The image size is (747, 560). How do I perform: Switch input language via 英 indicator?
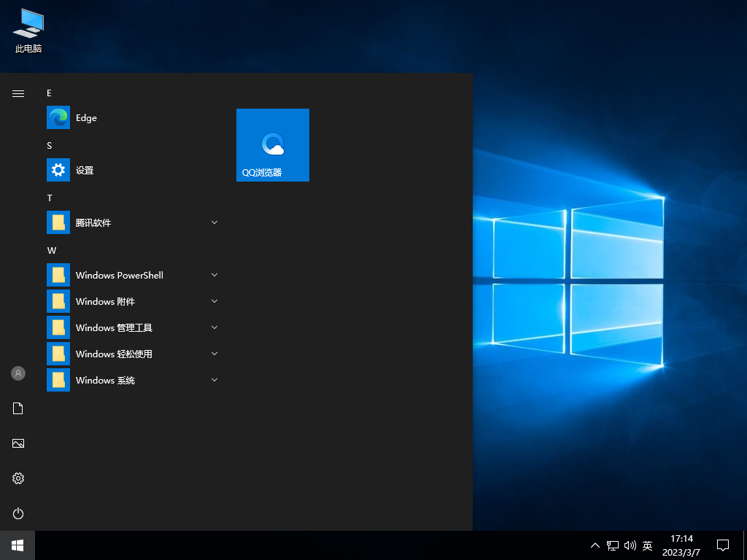click(646, 545)
